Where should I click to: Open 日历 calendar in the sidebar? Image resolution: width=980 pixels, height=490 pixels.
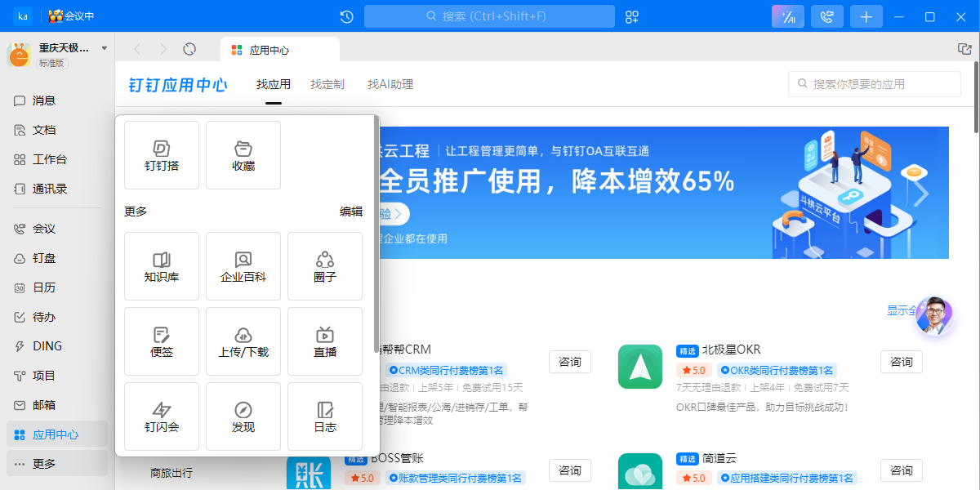[57, 287]
